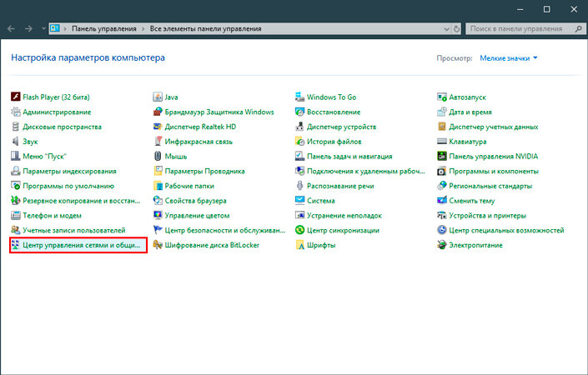Maximize the Control Panel window
This screenshot has height=375, width=588.
click(x=547, y=9)
